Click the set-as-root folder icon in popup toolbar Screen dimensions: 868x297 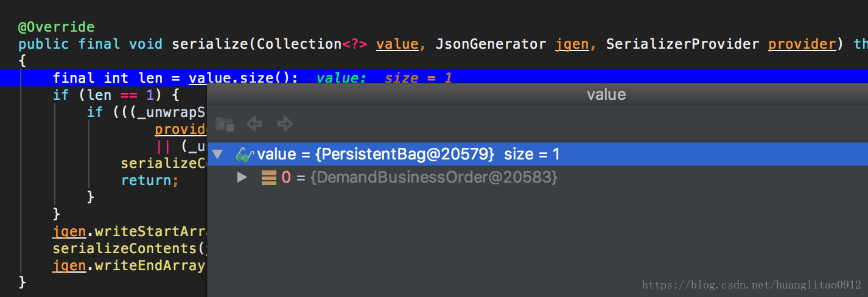coord(225,124)
